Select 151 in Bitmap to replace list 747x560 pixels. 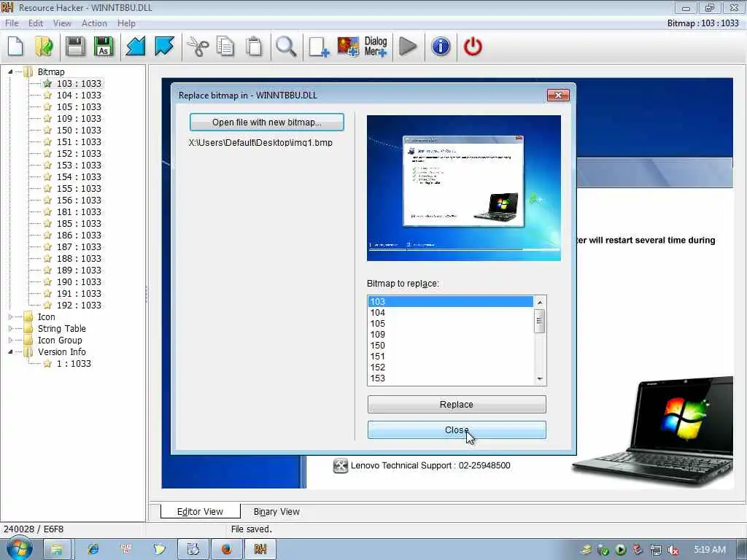pos(450,356)
